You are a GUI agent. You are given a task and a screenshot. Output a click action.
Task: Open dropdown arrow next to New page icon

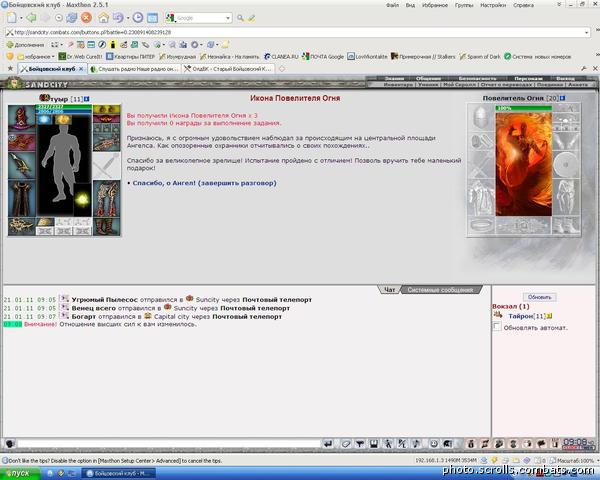(x=21, y=18)
